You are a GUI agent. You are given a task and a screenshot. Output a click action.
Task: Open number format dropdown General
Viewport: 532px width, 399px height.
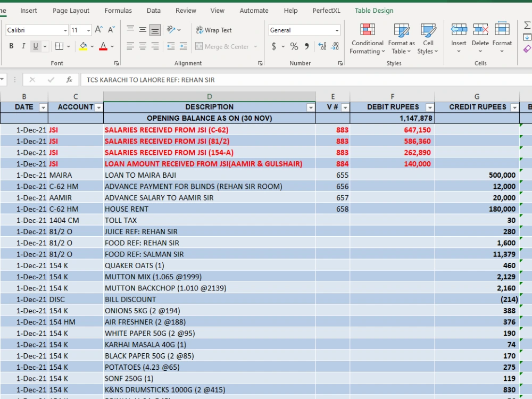337,30
